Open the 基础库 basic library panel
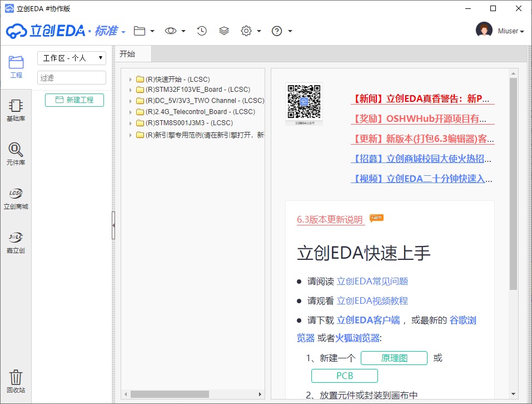The width and height of the screenshot is (532, 404). click(x=16, y=111)
